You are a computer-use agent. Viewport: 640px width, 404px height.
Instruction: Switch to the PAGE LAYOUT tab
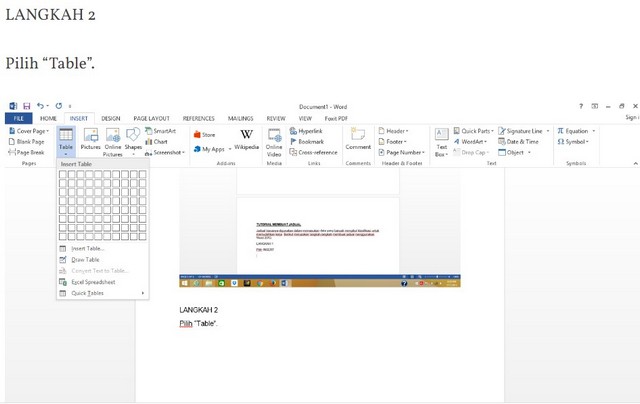point(152,118)
